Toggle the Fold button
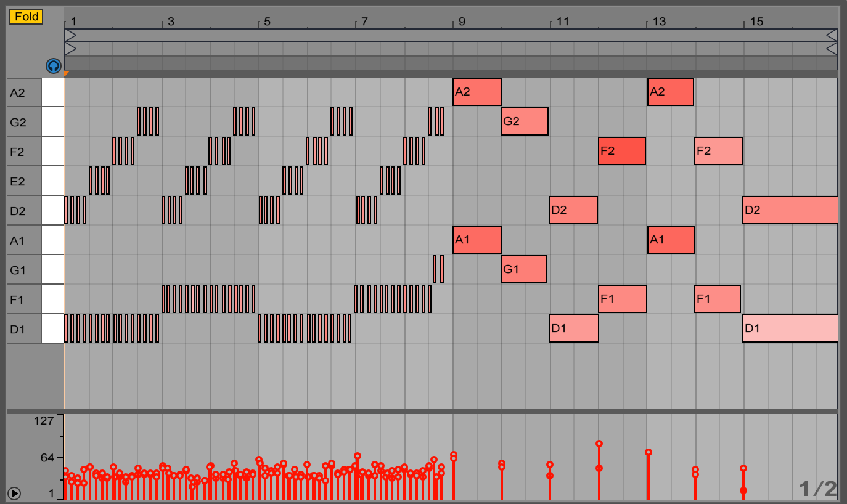Viewport: 847px width, 504px height. tap(26, 17)
